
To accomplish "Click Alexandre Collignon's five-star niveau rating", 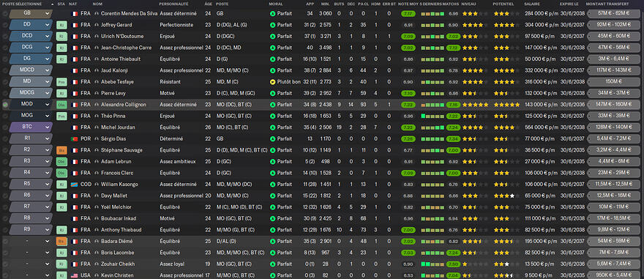I will [x=475, y=105].
